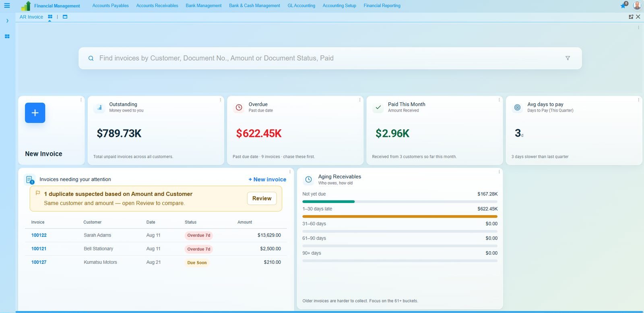Open the Accounts Payables menu
Viewport: 644px width, 313px height.
110,6
